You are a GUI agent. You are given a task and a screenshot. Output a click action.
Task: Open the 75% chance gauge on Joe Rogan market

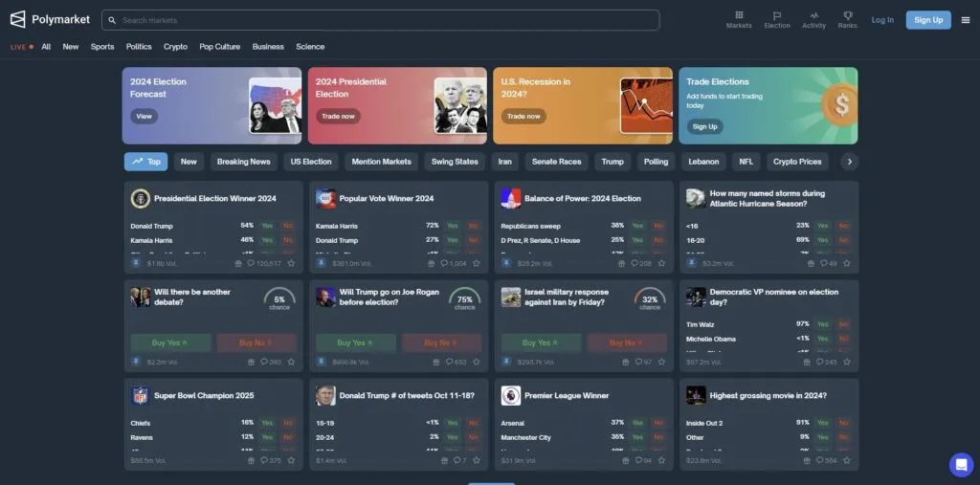click(464, 298)
